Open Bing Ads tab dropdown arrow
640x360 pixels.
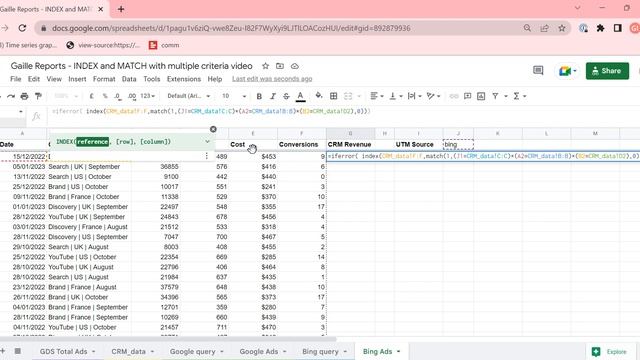398,351
